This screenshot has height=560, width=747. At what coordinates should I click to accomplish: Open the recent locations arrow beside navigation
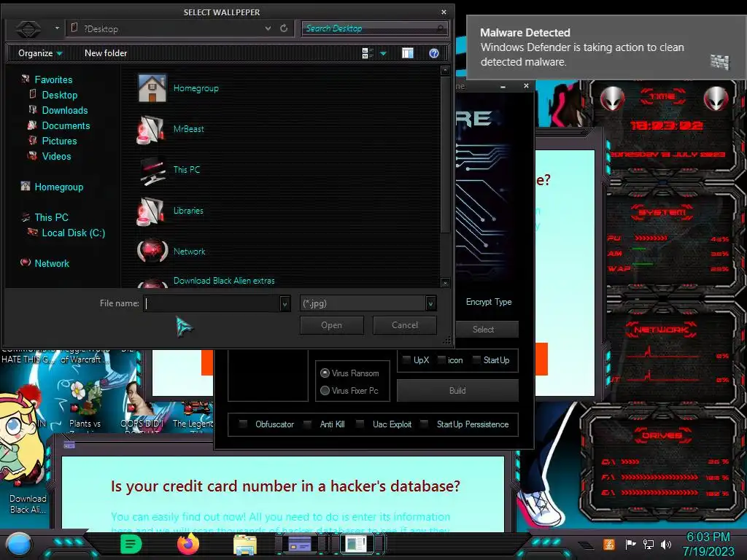pos(57,28)
